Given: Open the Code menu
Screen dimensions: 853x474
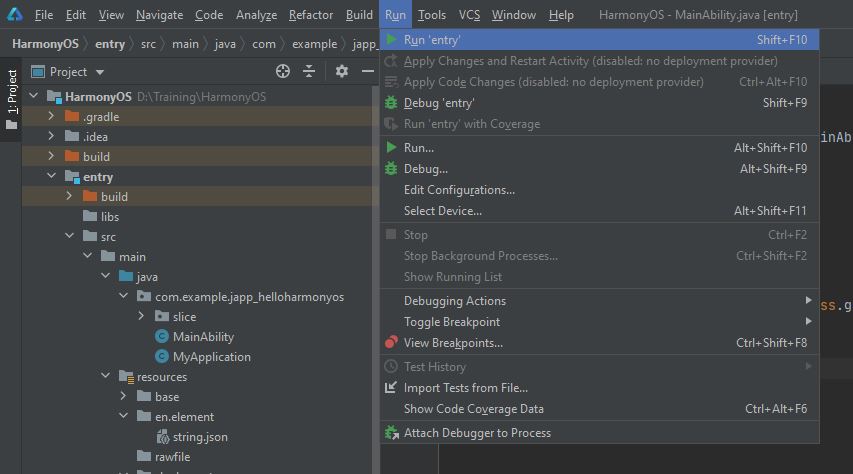Looking at the screenshot, I should (209, 15).
